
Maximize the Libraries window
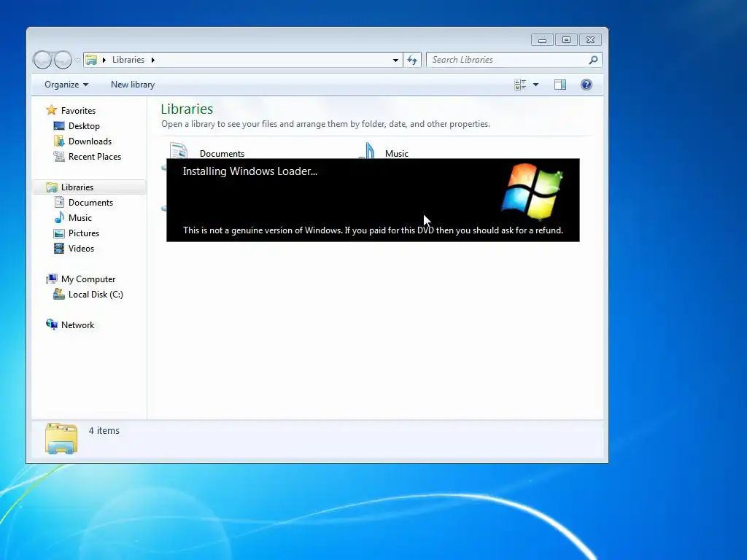click(x=566, y=40)
